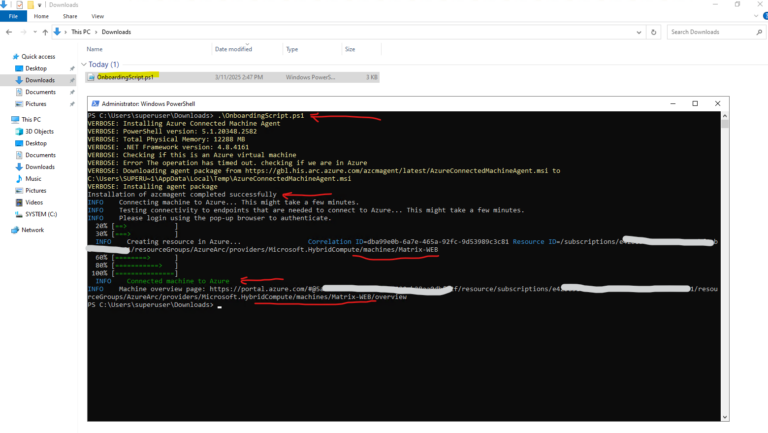Click the PowerShell scrollbar up arrow

[x=725, y=116]
